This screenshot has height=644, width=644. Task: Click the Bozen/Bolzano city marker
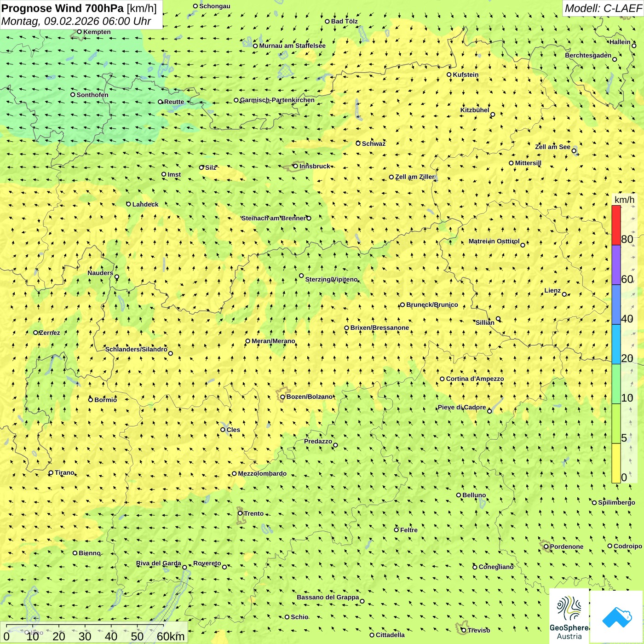pos(282,397)
